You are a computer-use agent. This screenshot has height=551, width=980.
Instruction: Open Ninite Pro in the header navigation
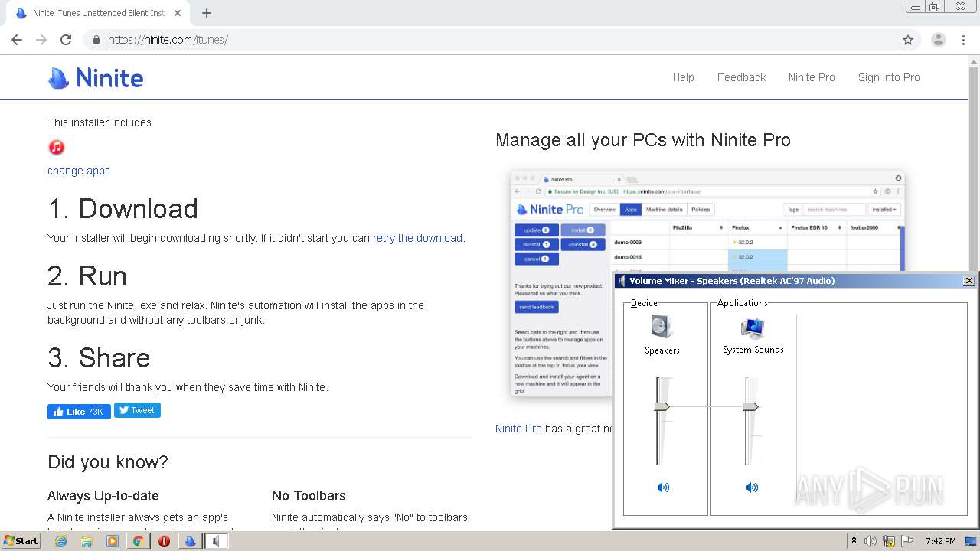[x=812, y=77]
